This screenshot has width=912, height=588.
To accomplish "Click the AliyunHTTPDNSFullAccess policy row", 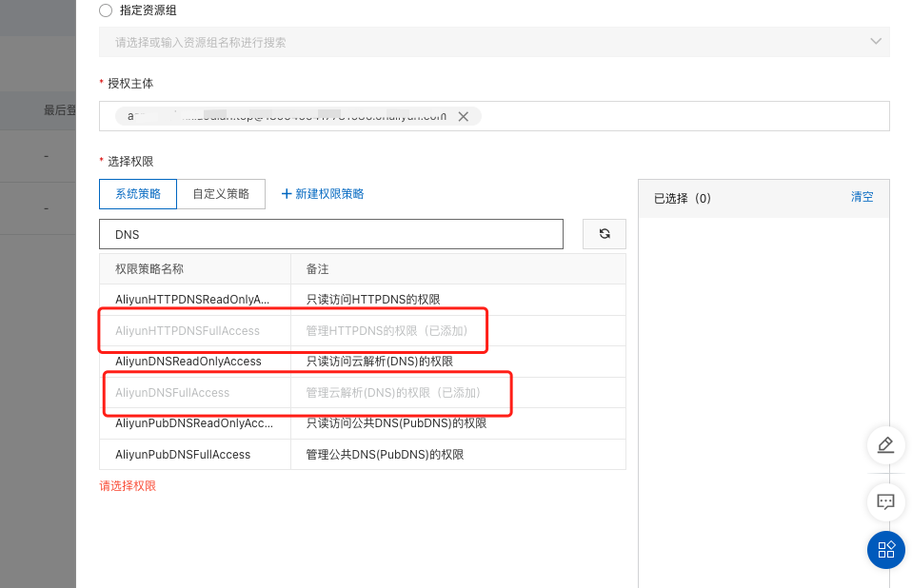I will pos(363,331).
